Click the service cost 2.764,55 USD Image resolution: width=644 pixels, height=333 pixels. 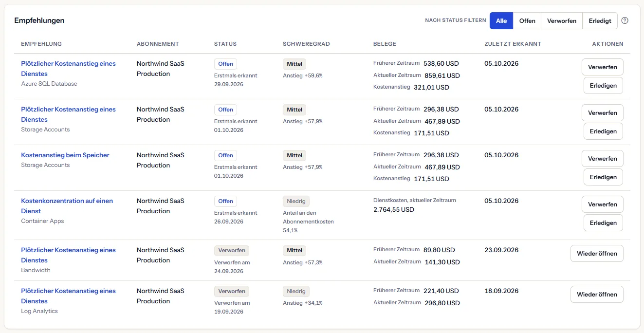point(394,210)
